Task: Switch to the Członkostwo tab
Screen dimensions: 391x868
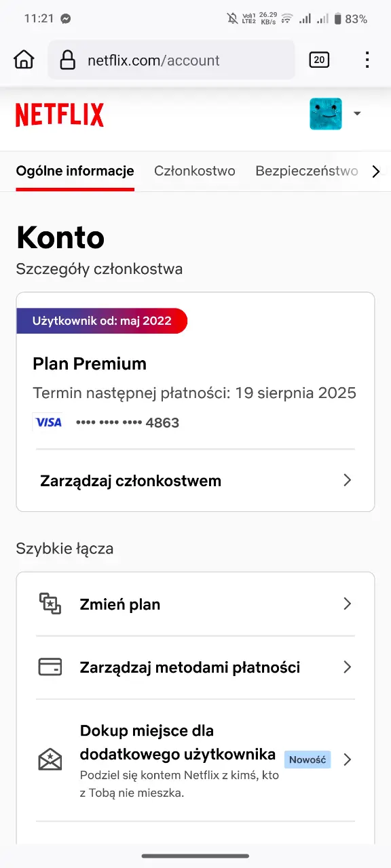Action: [195, 172]
